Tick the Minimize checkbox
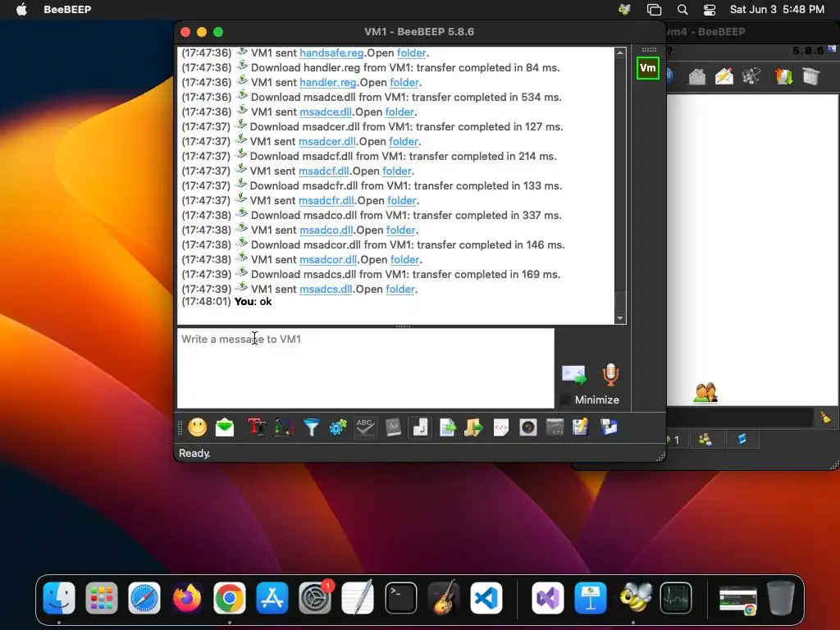 click(565, 399)
